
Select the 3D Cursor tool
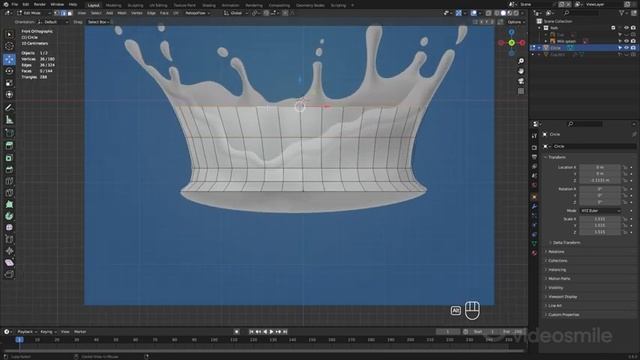[x=9, y=46]
